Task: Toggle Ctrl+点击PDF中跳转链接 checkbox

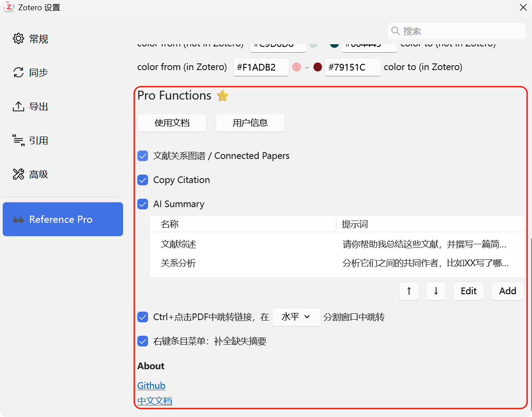Action: 143,317
